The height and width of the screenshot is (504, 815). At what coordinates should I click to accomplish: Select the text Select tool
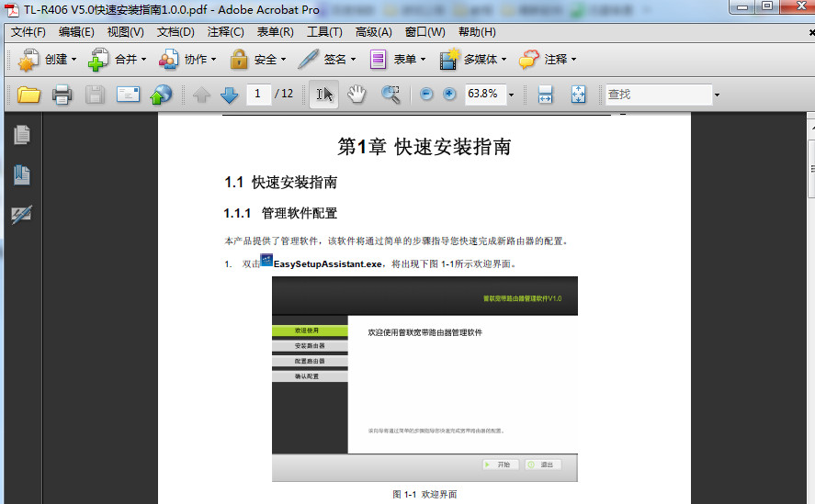point(323,94)
